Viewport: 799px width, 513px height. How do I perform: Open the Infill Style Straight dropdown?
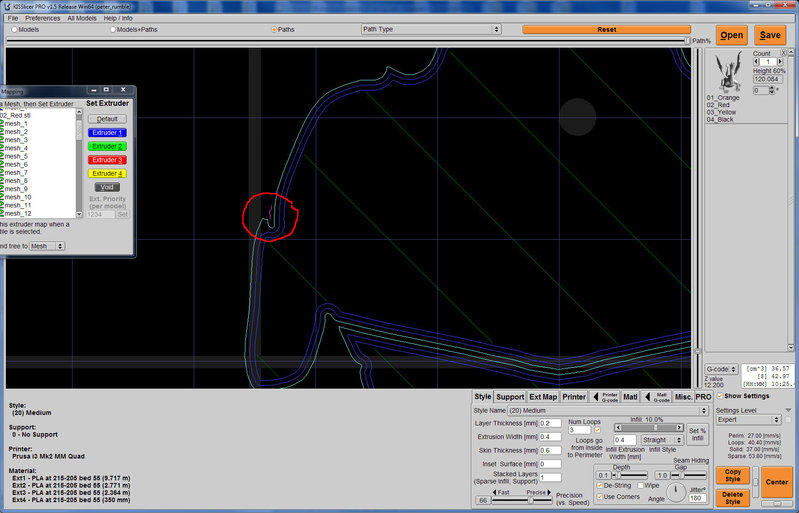[x=662, y=440]
